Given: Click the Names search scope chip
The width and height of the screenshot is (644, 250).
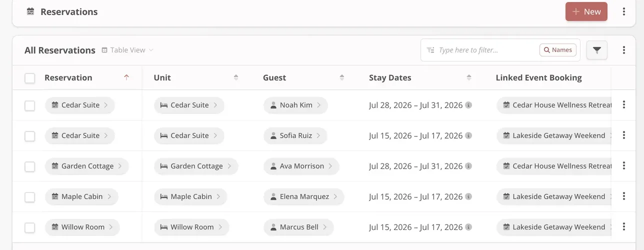Looking at the screenshot, I should tap(558, 50).
